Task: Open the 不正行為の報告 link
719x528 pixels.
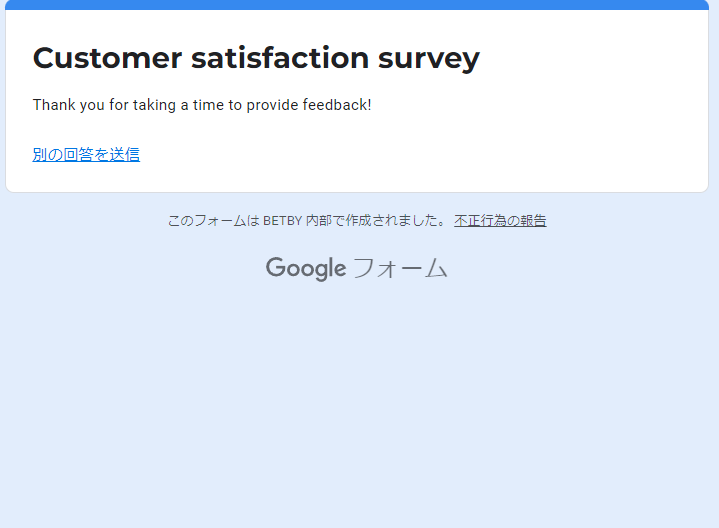Action: point(500,221)
